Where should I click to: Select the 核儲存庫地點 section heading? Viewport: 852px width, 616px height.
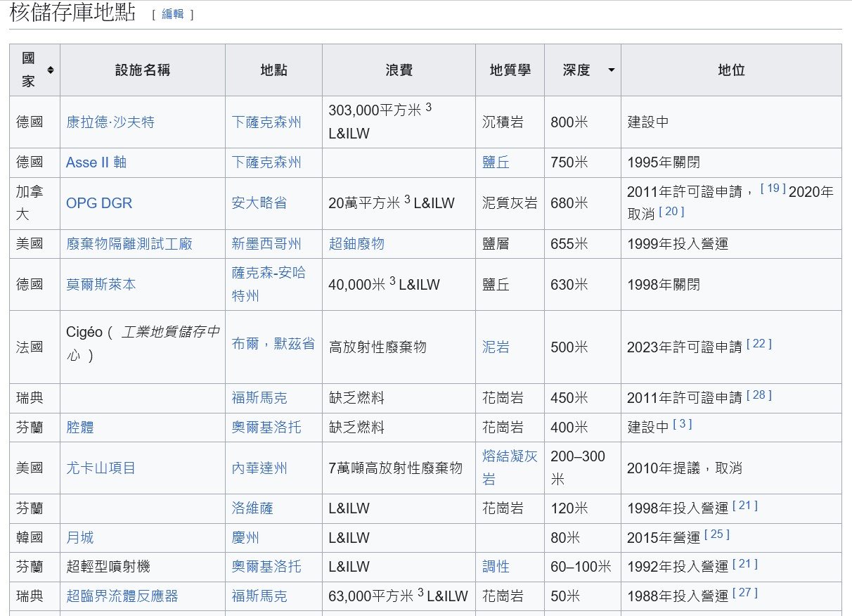[72, 13]
